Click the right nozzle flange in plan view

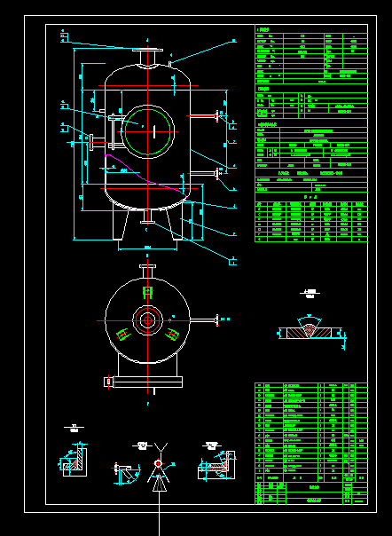(217, 320)
